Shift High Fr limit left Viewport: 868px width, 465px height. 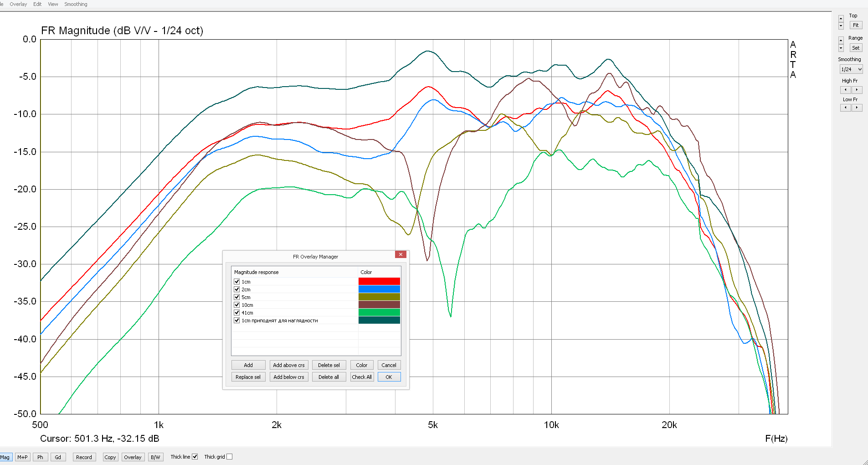[x=846, y=90]
